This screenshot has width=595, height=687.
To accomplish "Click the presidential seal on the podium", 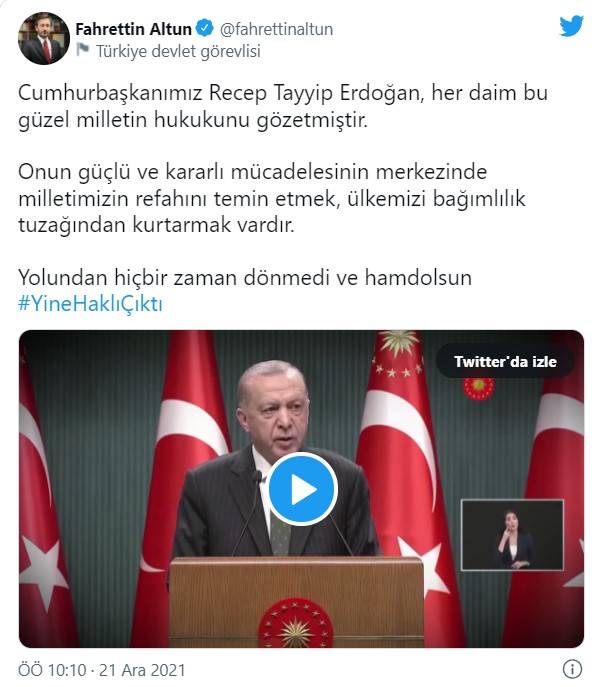I will tap(295, 623).
